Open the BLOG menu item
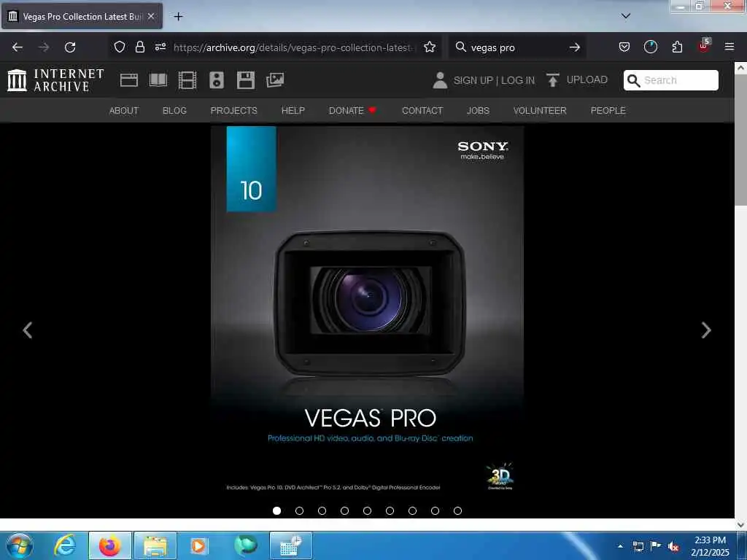Viewport: 747px width, 560px height. tap(174, 111)
